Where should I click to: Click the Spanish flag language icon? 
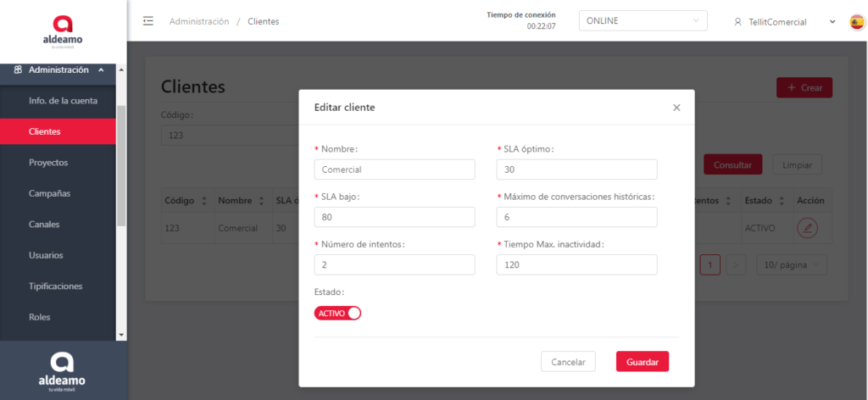click(857, 22)
